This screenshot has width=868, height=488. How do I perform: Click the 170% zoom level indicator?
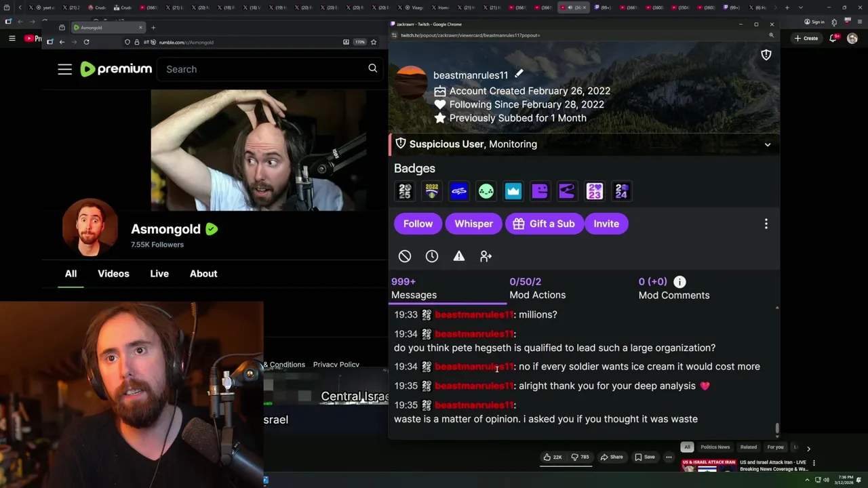point(359,42)
